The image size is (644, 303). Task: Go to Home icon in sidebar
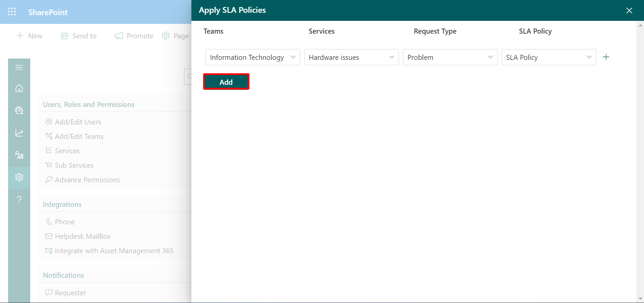coord(19,88)
